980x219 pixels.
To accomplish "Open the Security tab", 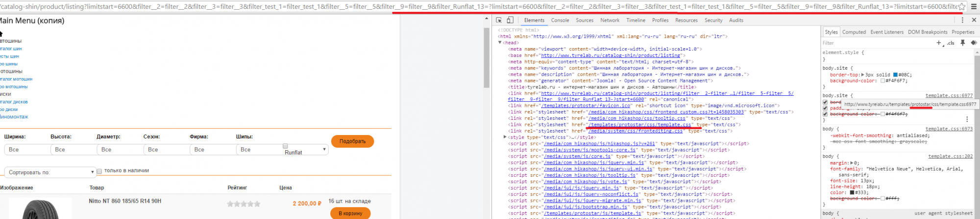I will [x=713, y=20].
